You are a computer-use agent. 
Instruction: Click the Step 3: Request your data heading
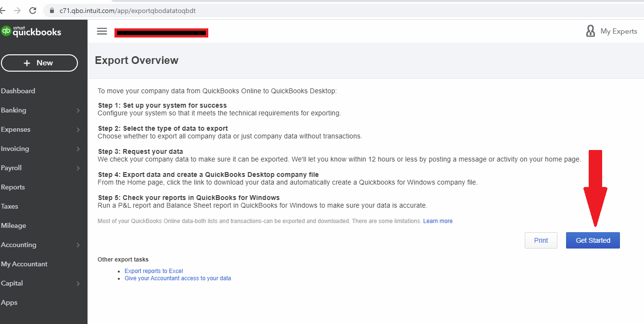pos(140,151)
